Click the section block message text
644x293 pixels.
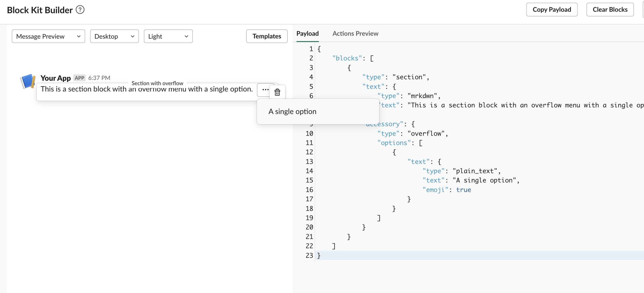(147, 89)
